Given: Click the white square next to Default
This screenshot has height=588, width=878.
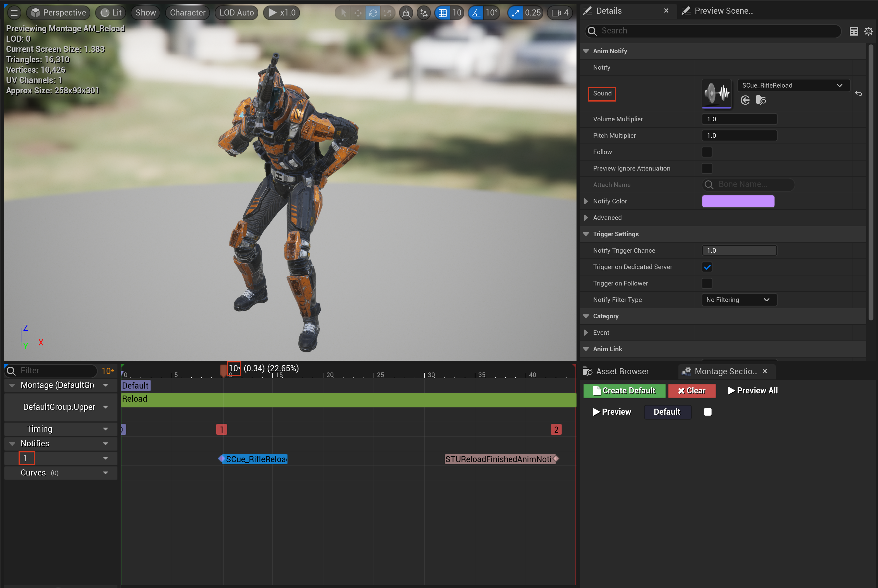Looking at the screenshot, I should tap(708, 412).
